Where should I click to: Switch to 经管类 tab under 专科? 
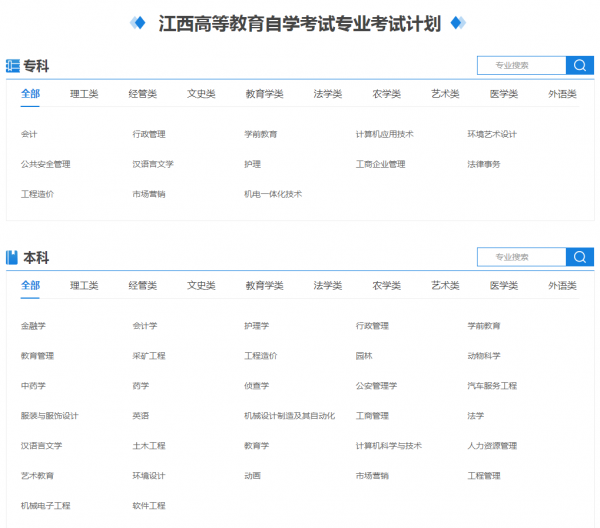[x=143, y=94]
